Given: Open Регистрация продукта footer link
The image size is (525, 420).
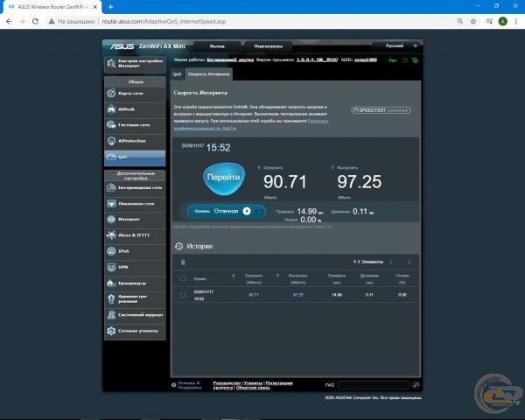Looking at the screenshot, I should [x=253, y=385].
